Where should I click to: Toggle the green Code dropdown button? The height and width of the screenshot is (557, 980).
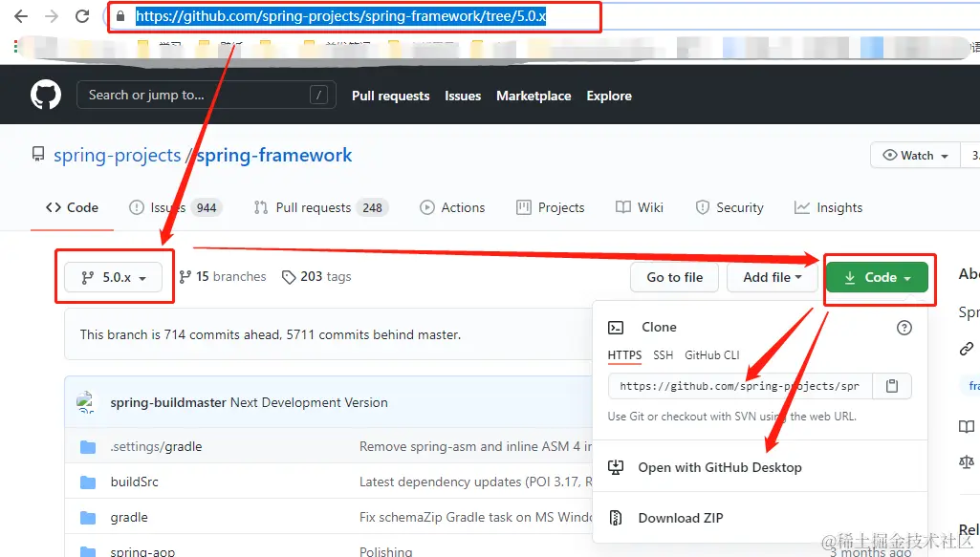coord(877,277)
